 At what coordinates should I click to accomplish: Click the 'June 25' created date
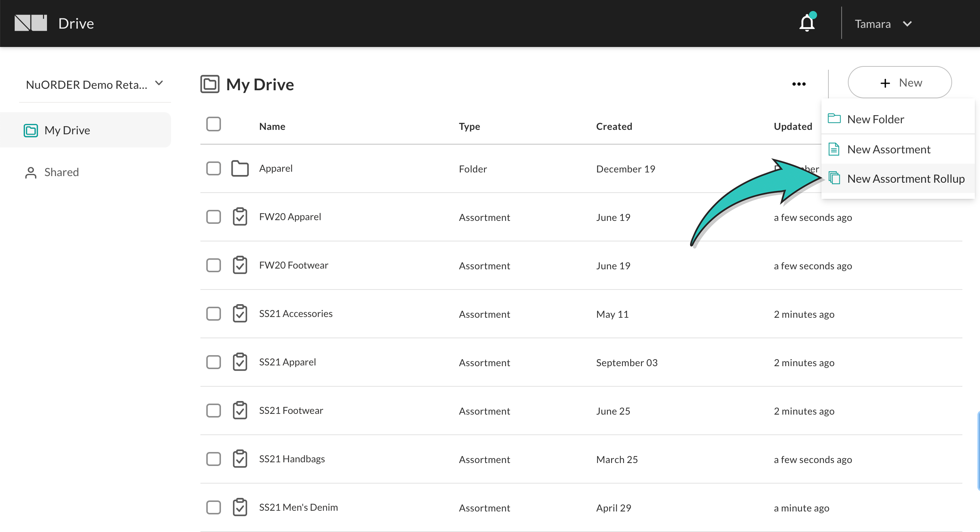pos(613,411)
